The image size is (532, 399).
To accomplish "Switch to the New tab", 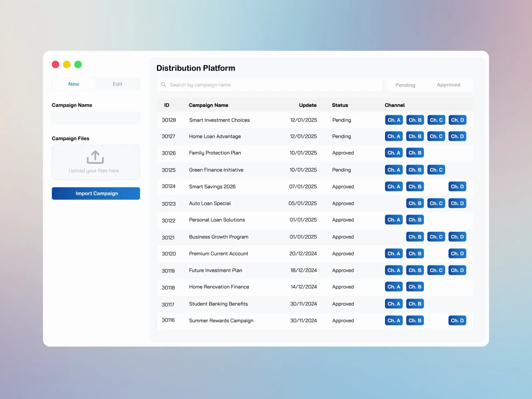I will [x=74, y=84].
